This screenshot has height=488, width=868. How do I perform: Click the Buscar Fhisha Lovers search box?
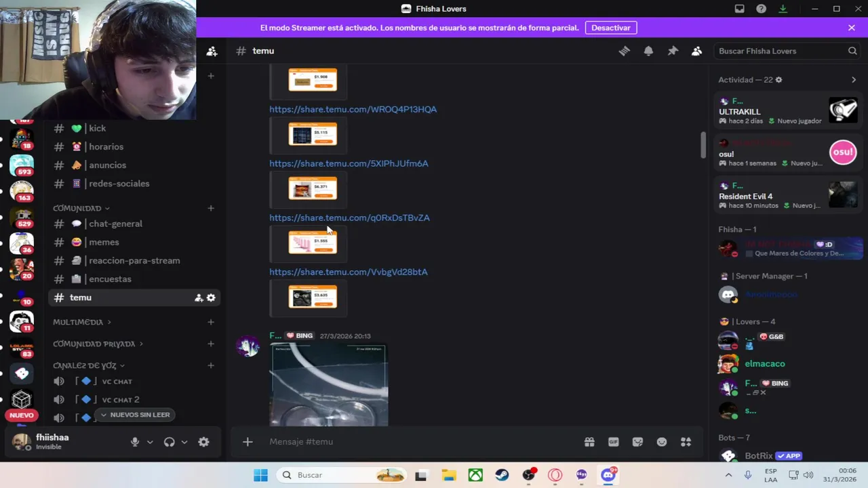[x=788, y=51]
